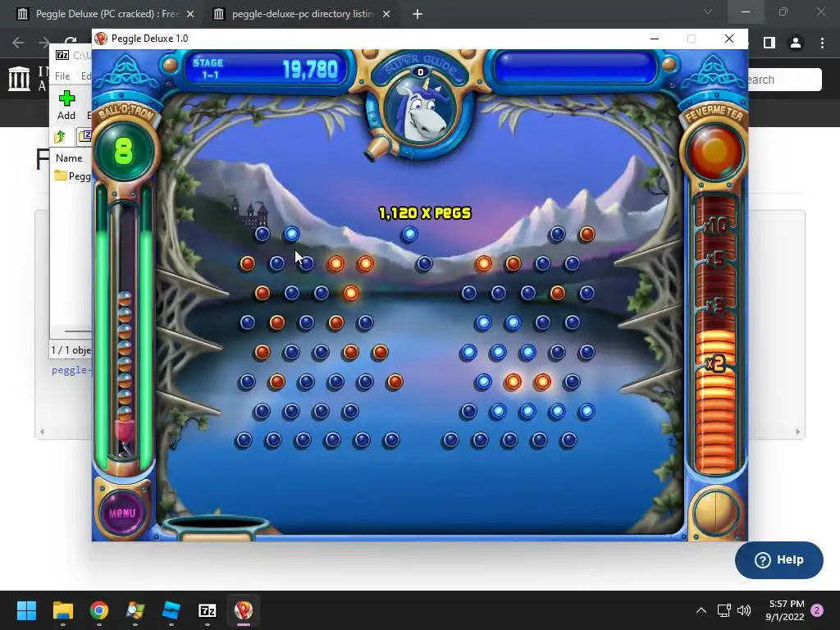Click the free ball bucket at bottom
Screen dimensions: 840x630
(216, 527)
